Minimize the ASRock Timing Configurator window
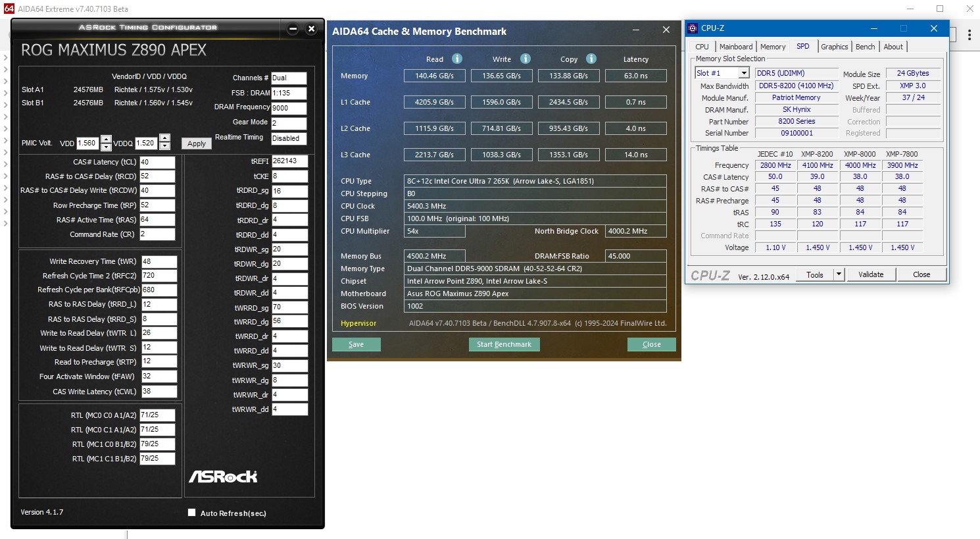The height and width of the screenshot is (539, 980). click(293, 28)
